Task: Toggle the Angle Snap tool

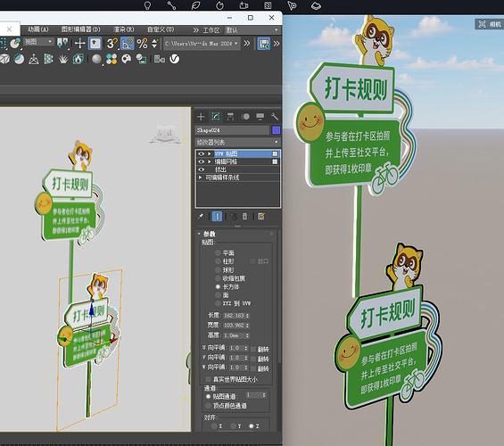Action: pyautogui.click(x=128, y=44)
